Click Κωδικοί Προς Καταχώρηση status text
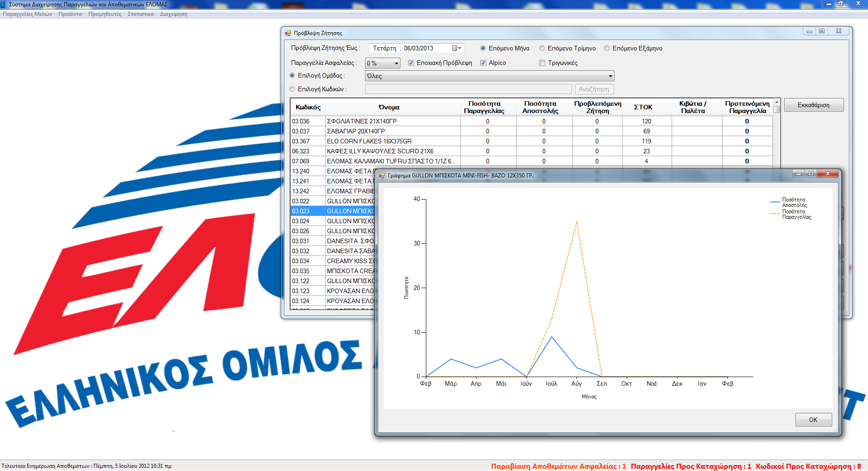 tap(808, 466)
